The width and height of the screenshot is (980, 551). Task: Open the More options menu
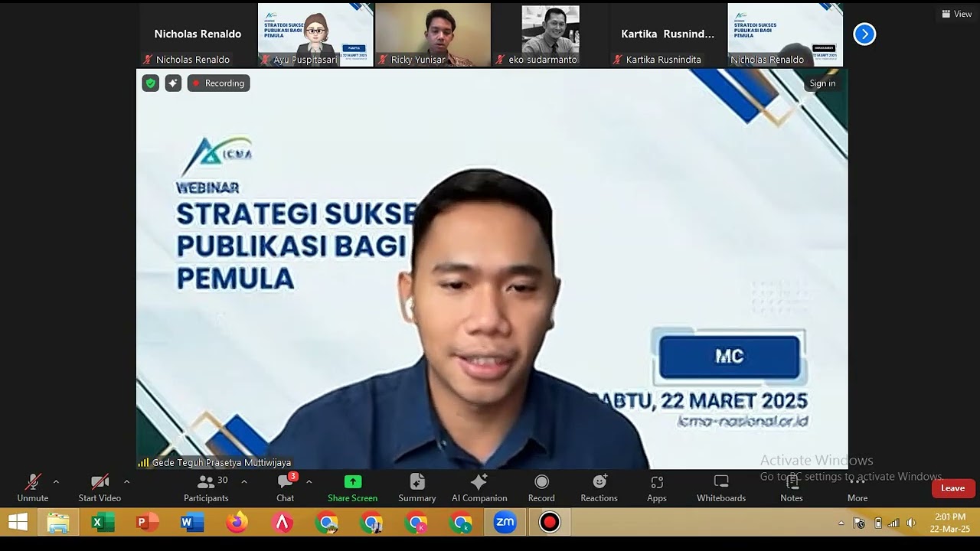(857, 488)
